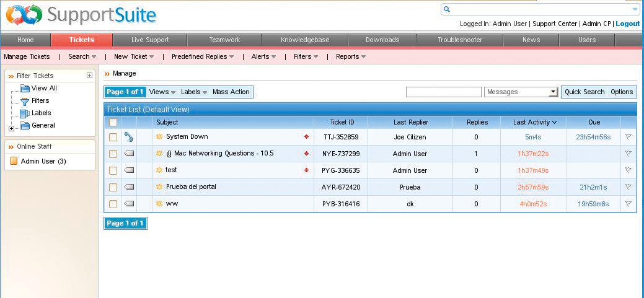This screenshot has height=298, width=644.
Task: Open the Messages quick search type combo box
Action: 521,92
